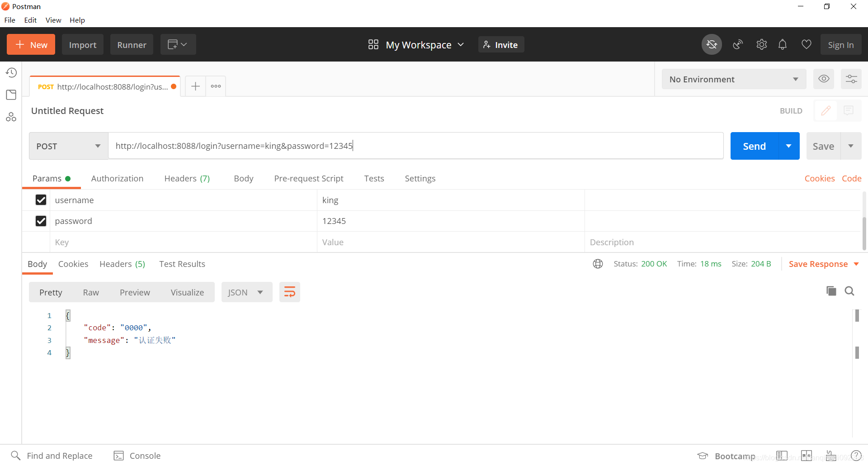The width and height of the screenshot is (868, 466).
Task: Open the History sidebar icon
Action: [11, 72]
